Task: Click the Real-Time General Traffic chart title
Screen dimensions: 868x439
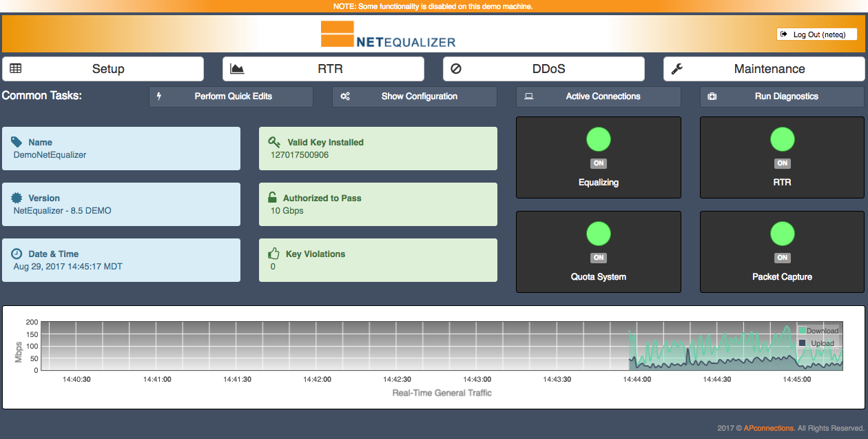Action: point(442,393)
